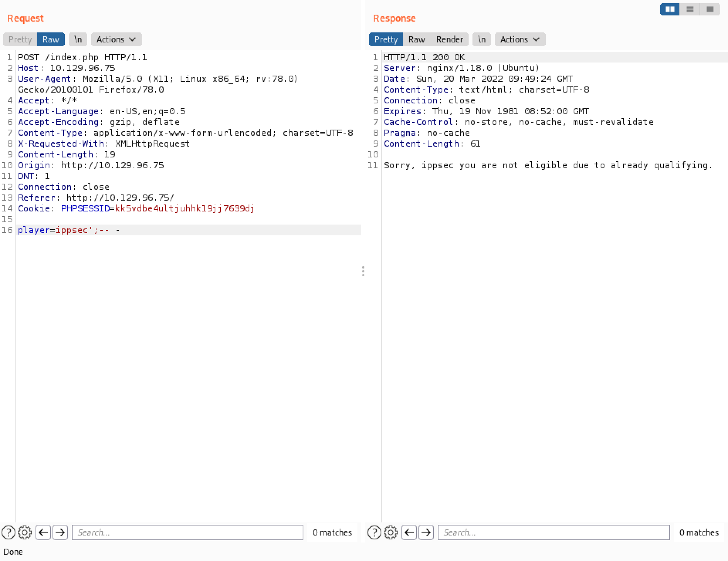The width and height of the screenshot is (728, 561).
Task: Click the Request panel heading
Action: (x=25, y=18)
